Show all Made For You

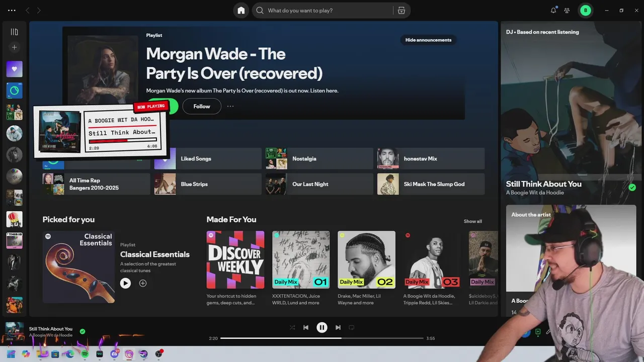click(x=472, y=221)
